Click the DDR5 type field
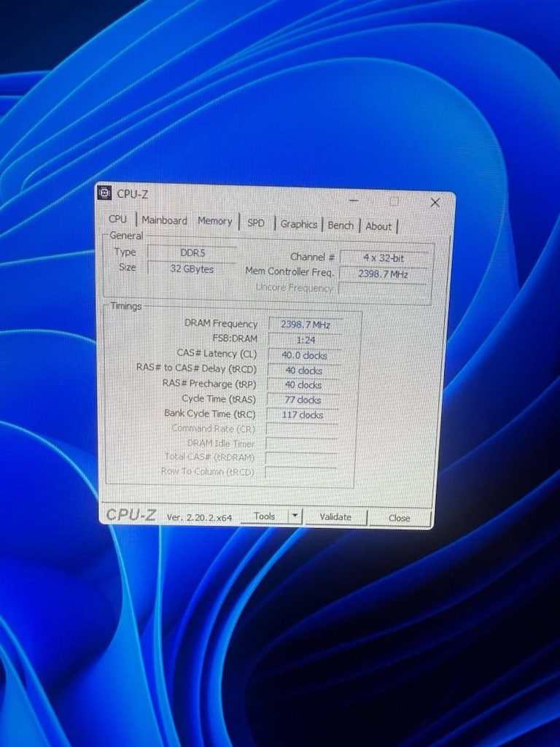560x747 pixels. 192,252
